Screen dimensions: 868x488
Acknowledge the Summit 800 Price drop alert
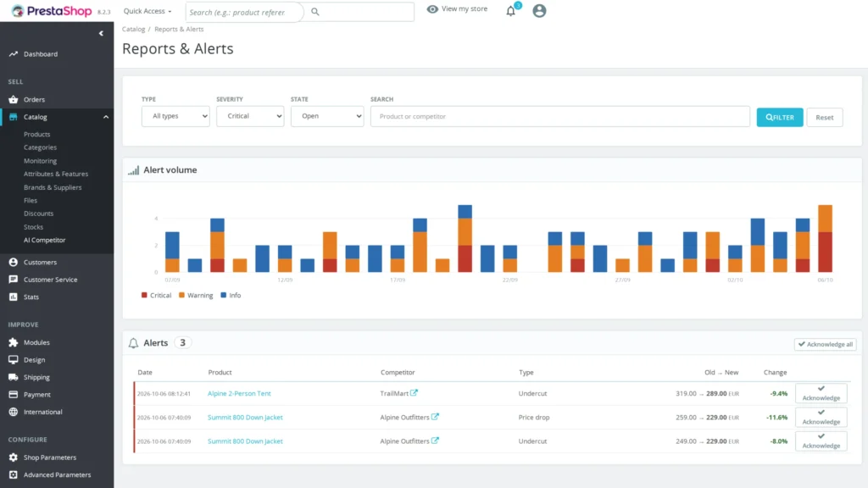821,417
